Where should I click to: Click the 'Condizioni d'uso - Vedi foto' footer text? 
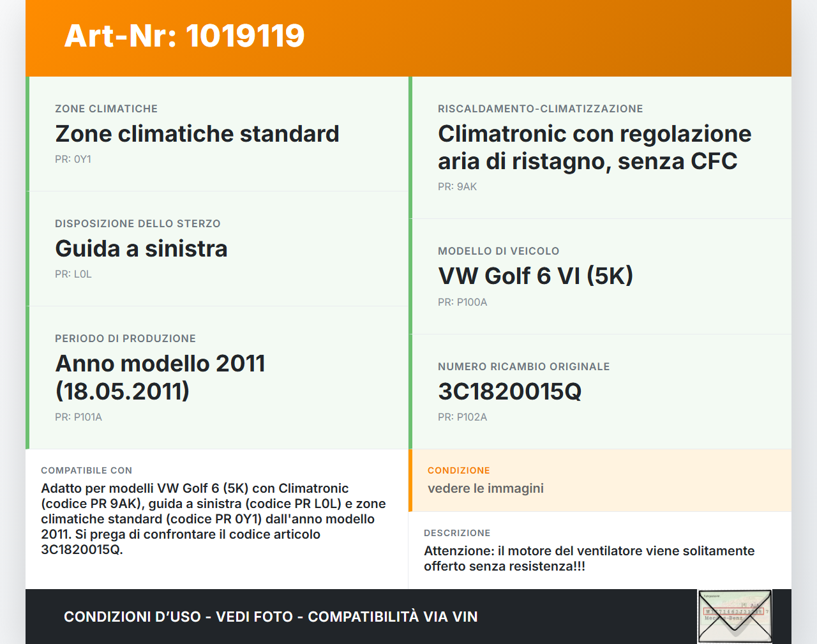coord(271,617)
